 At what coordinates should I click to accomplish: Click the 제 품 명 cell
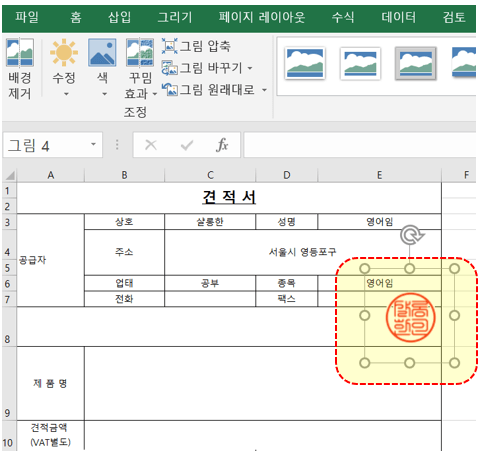click(x=50, y=383)
